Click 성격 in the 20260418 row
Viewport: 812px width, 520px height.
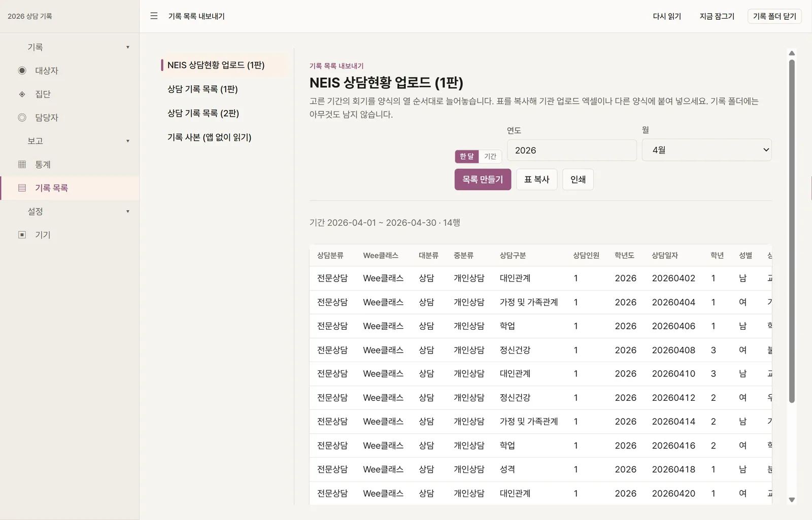pos(507,469)
